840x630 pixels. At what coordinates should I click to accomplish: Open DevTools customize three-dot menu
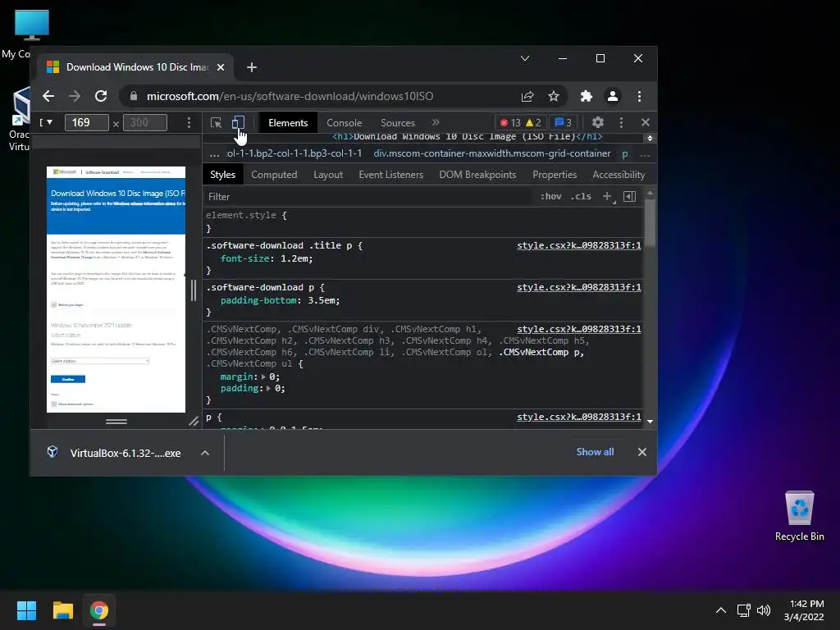pyautogui.click(x=622, y=123)
